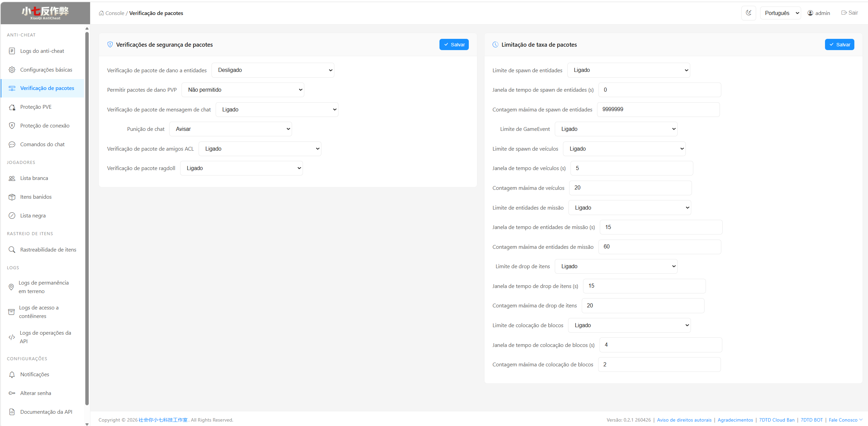Open the Português language dropdown
The image size is (868, 426).
(781, 13)
